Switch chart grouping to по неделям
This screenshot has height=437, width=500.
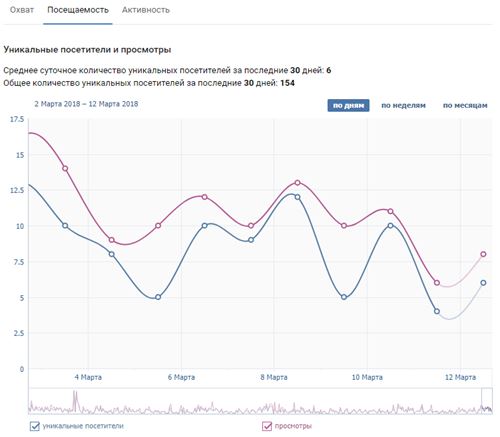403,105
